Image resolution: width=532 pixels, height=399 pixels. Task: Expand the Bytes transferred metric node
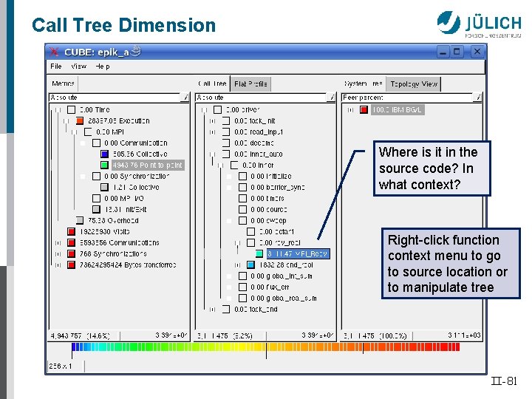[58, 265]
